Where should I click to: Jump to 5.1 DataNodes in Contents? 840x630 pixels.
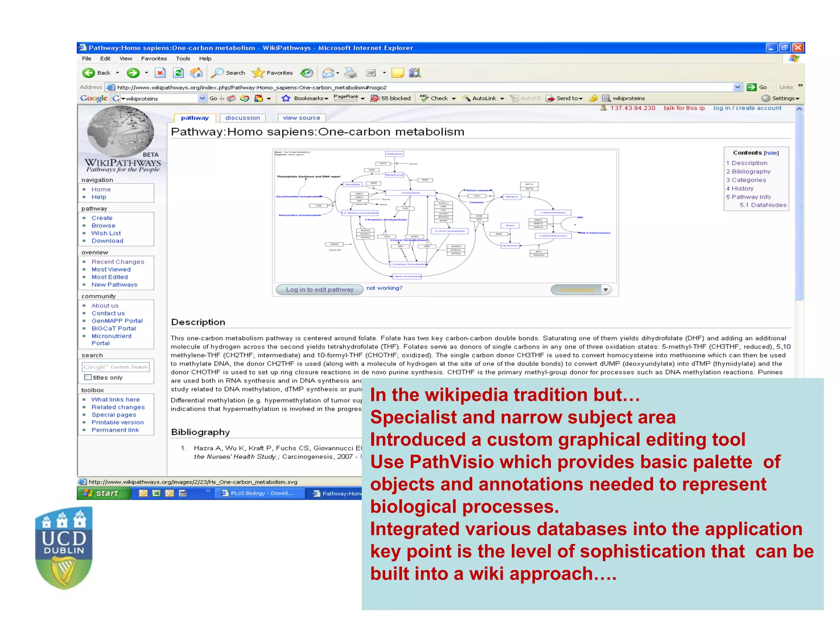763,205
